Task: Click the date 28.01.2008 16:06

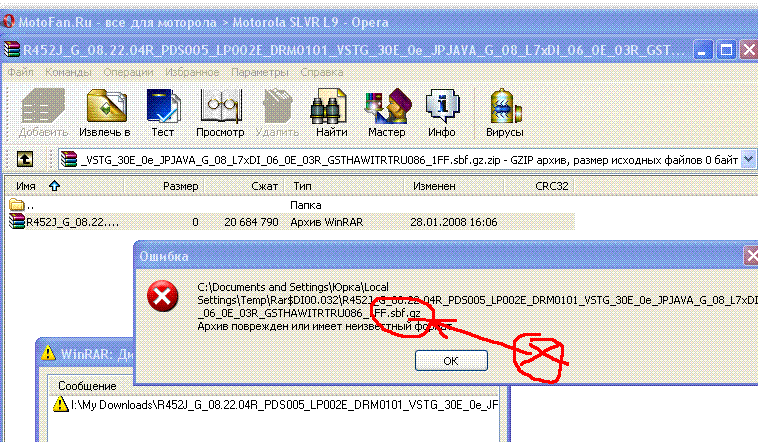Action: pos(453,222)
